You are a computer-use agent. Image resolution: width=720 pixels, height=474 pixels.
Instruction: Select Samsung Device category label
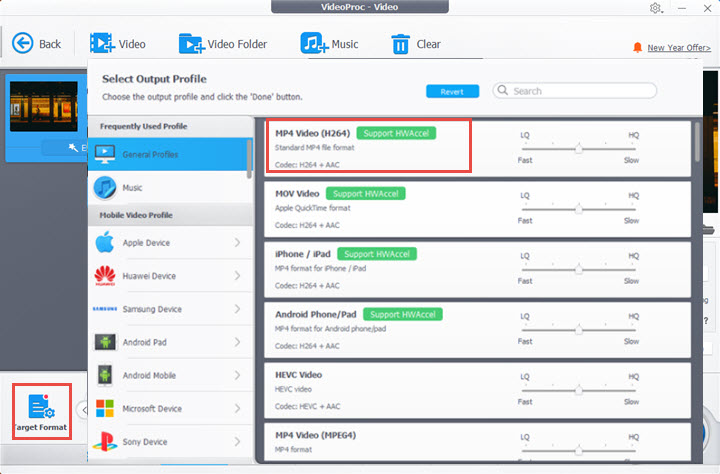click(x=152, y=309)
